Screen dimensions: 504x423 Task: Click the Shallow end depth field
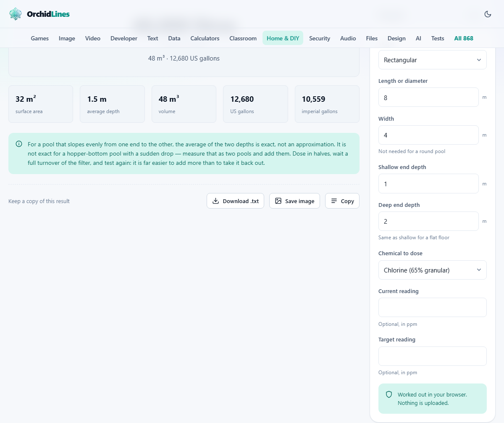pyautogui.click(x=428, y=184)
